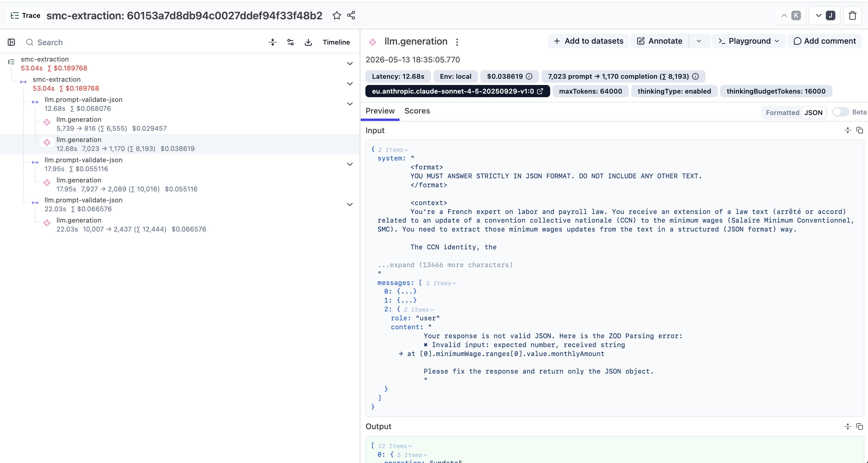The height and width of the screenshot is (463, 868).
Task: Open the Playground dropdown
Action: tap(749, 41)
